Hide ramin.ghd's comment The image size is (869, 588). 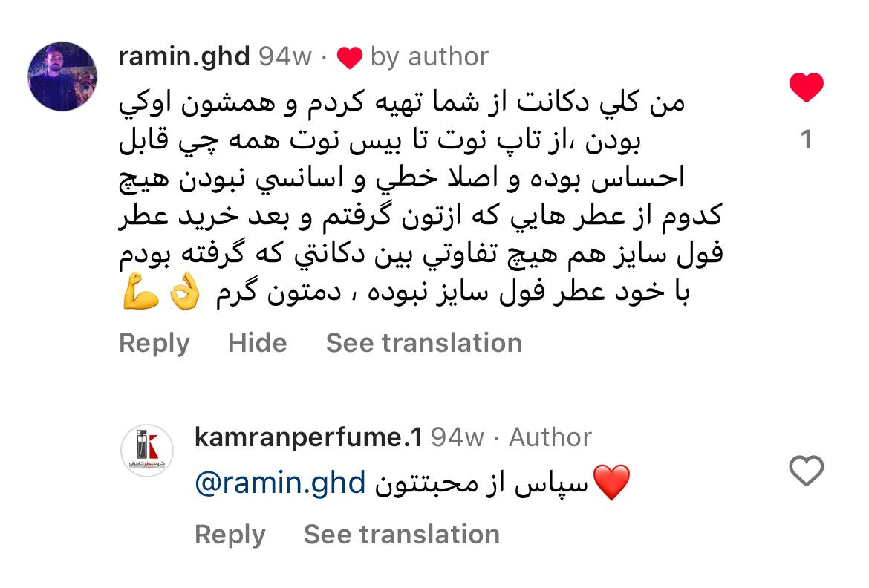pos(257,343)
